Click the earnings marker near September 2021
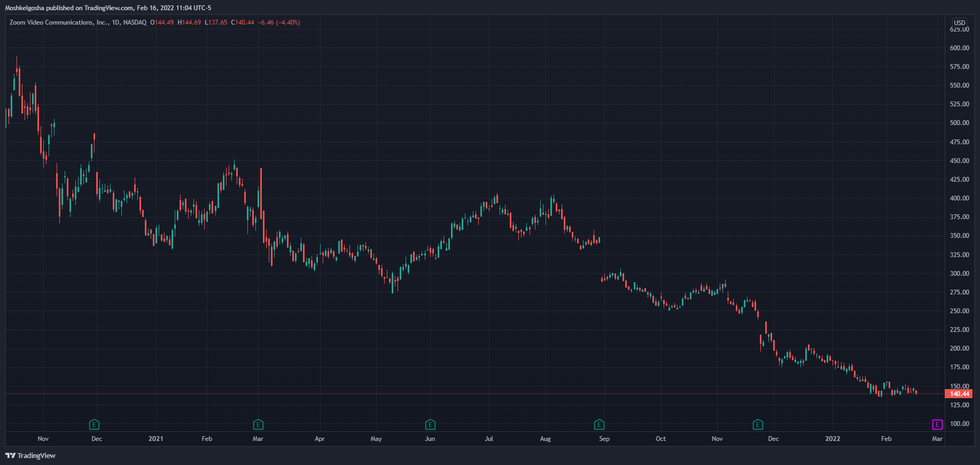Screen dimensions: 980x465 coord(599,425)
